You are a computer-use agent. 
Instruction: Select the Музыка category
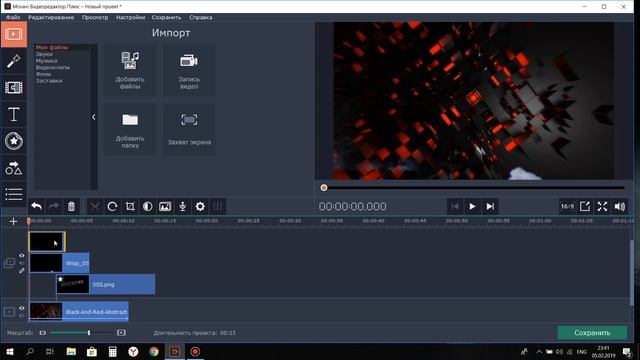[46, 60]
